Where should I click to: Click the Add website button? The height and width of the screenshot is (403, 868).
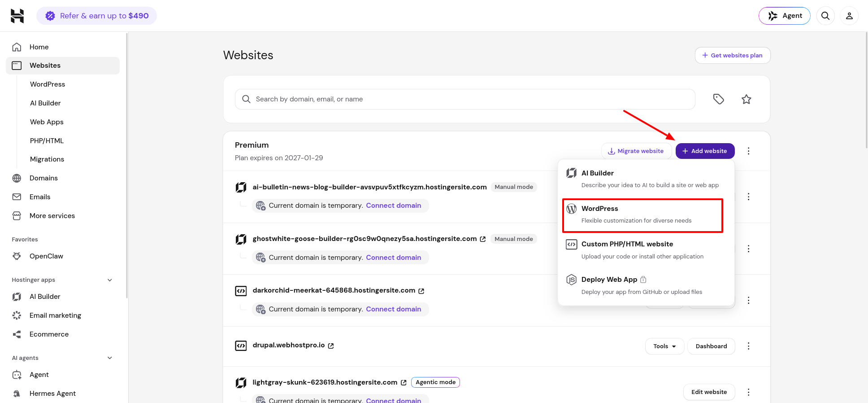(x=705, y=151)
